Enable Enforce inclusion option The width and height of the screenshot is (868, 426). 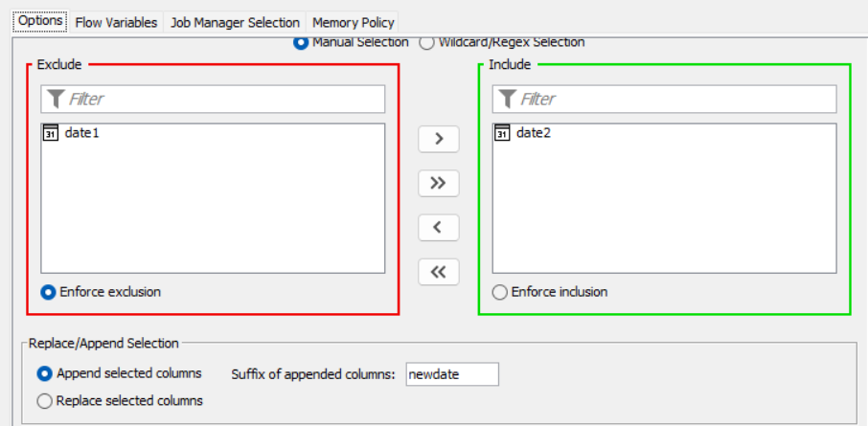500,292
